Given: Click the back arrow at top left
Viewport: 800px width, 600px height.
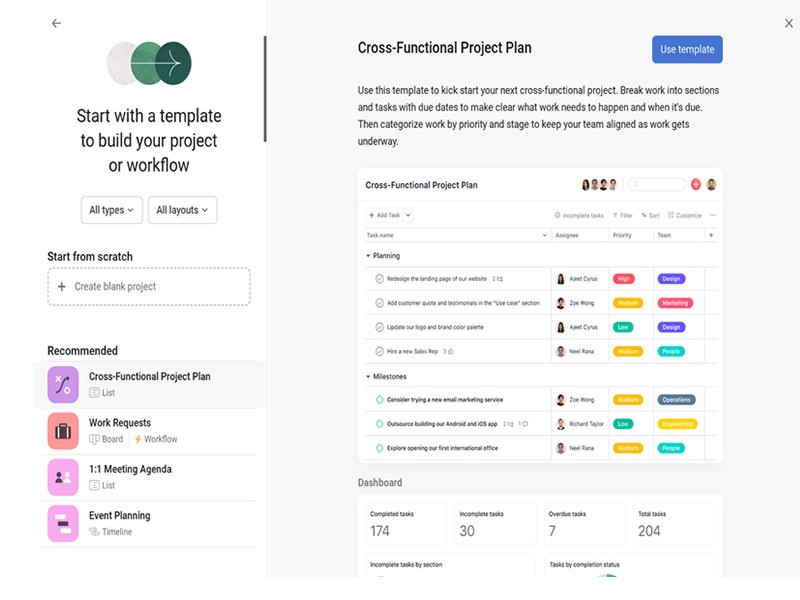Looking at the screenshot, I should click(56, 23).
